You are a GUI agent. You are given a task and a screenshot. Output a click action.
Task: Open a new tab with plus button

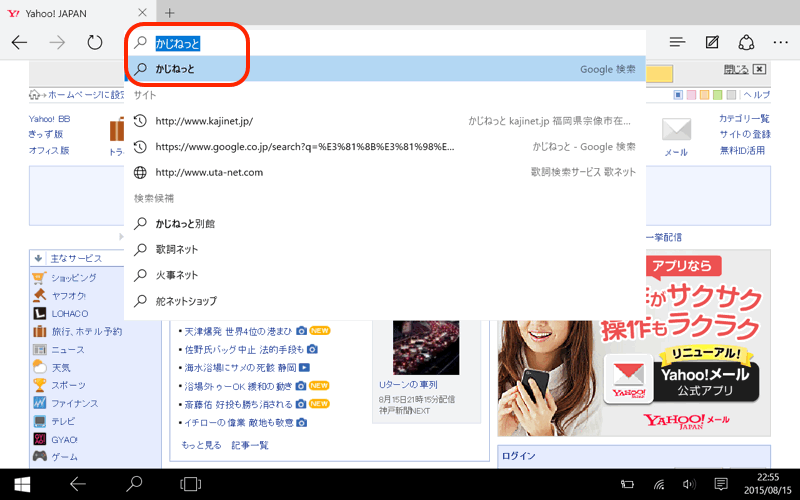(169, 12)
